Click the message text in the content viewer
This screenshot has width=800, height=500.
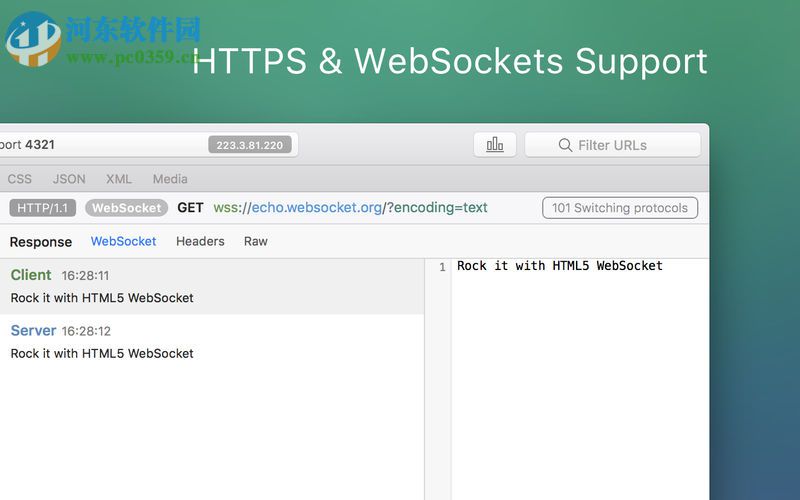[x=560, y=266]
